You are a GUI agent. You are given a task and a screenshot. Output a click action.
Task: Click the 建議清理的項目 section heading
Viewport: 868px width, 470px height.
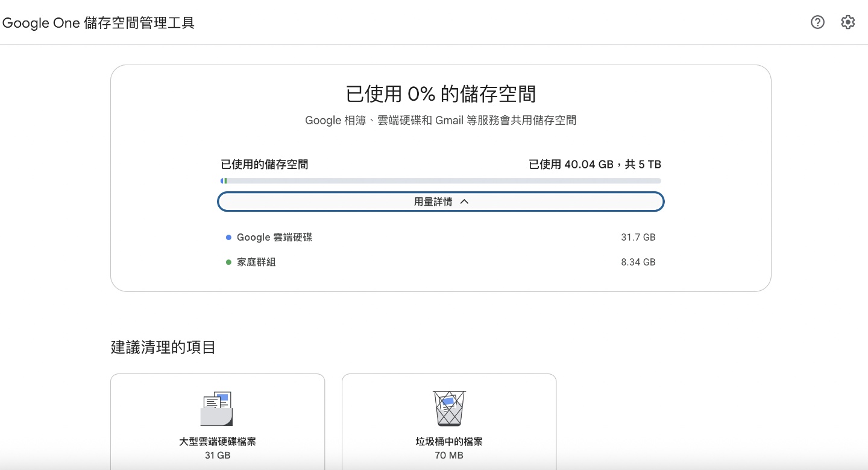pyautogui.click(x=163, y=348)
